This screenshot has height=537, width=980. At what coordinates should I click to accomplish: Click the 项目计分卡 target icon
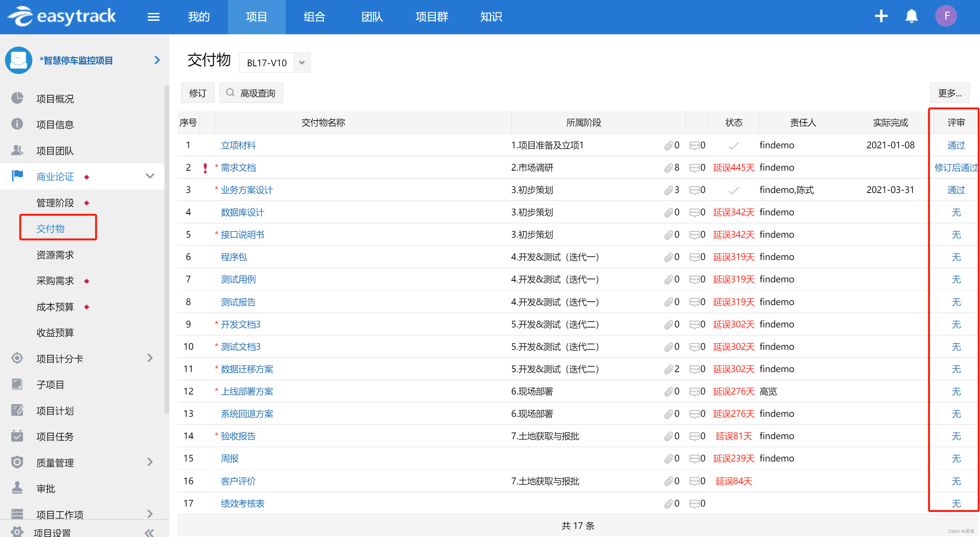click(17, 358)
